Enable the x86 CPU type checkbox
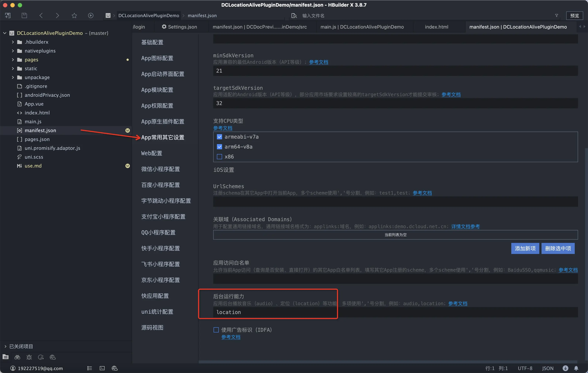Screen dimensions: 588x373 (x=219, y=157)
